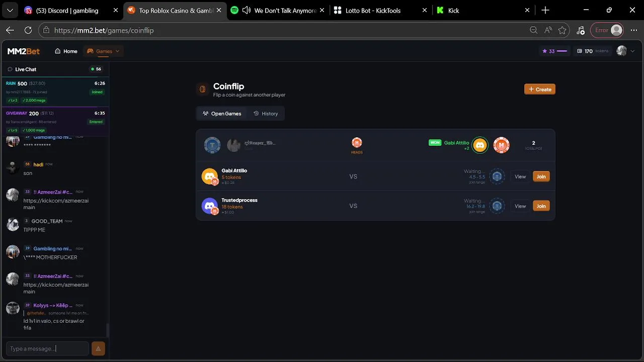This screenshot has height=362, width=644.
Task: Click the 2 Total Pot value
Action: click(x=533, y=143)
